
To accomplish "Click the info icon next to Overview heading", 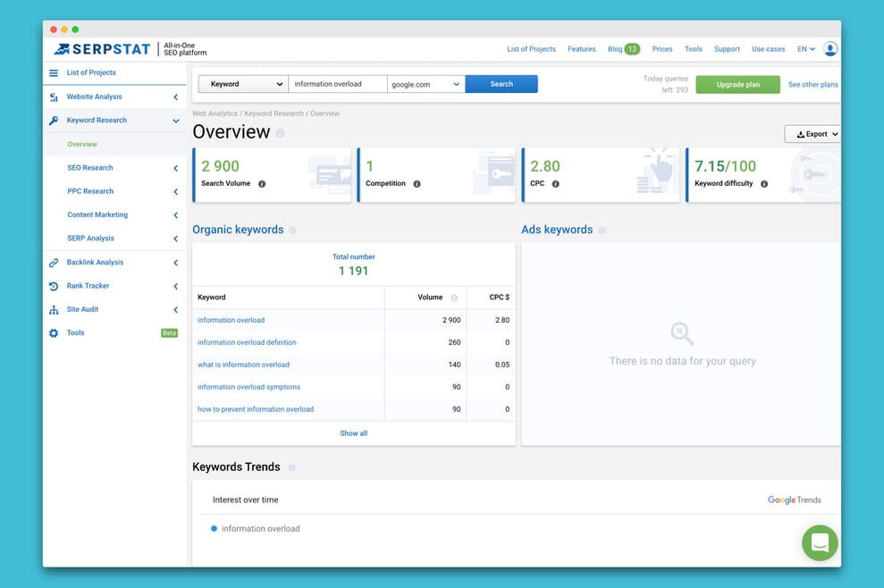I will 280,134.
